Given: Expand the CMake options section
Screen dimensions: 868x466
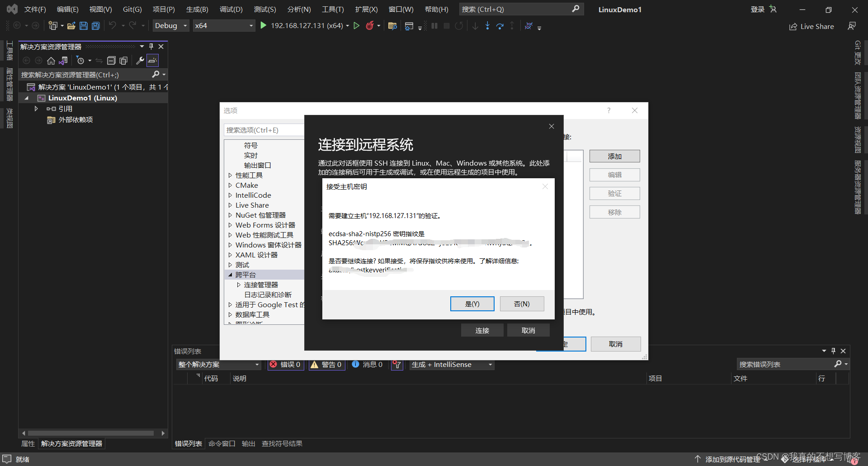Looking at the screenshot, I should pos(230,185).
